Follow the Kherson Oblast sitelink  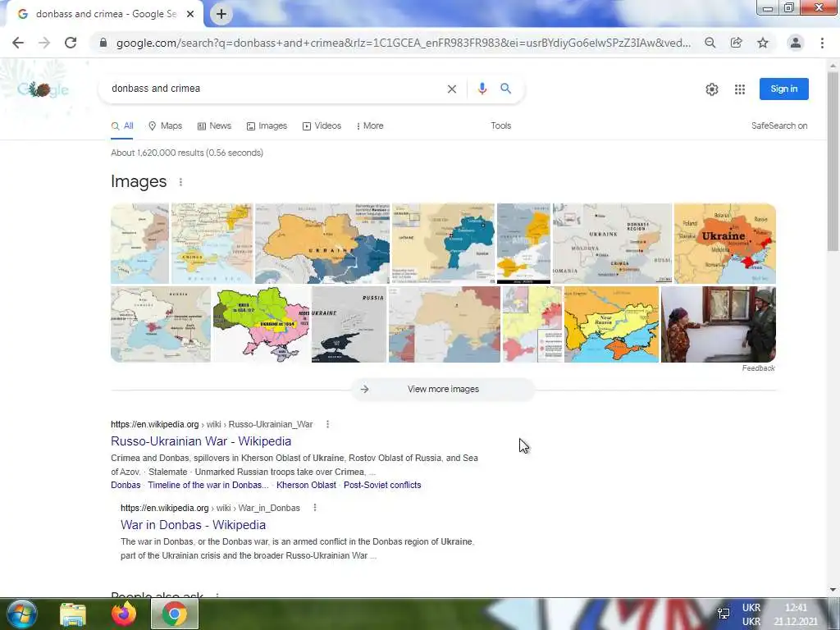coord(306,486)
